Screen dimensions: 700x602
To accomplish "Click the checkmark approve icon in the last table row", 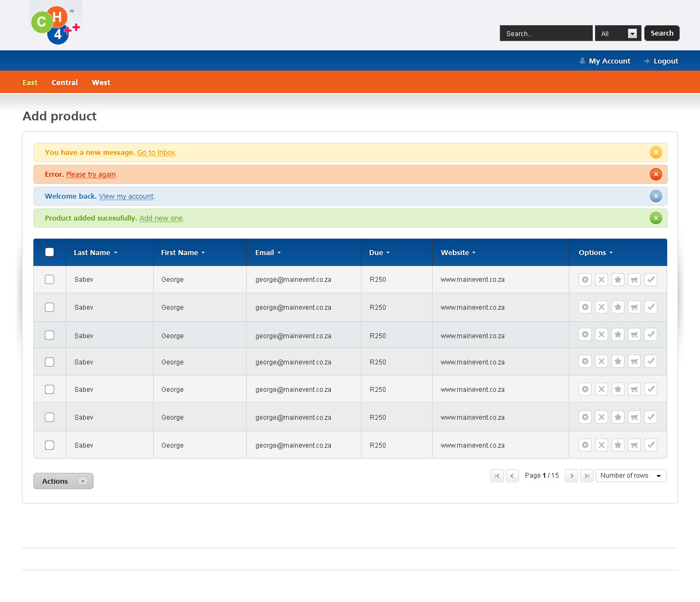I will 651,445.
